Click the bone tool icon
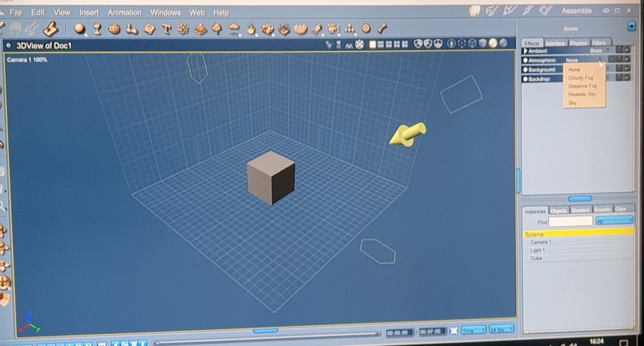 coord(382,28)
